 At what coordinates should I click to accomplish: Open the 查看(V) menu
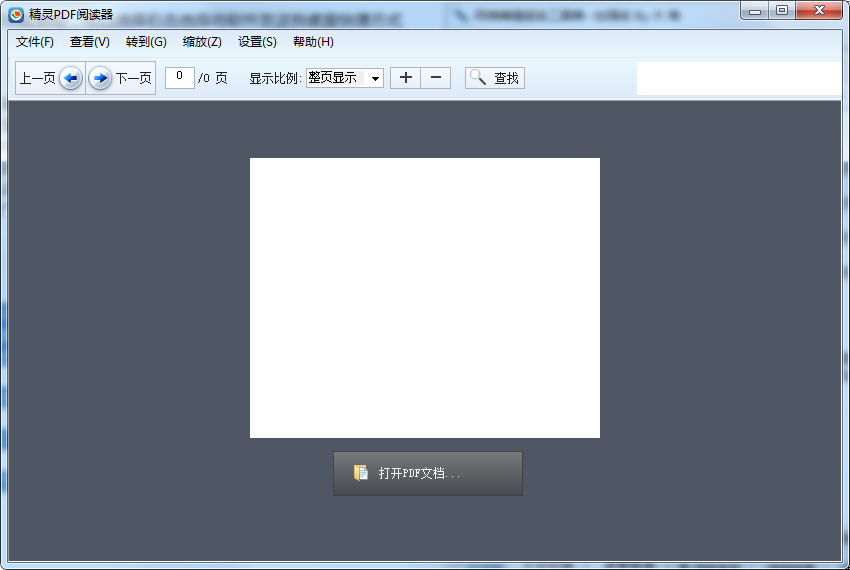click(x=89, y=42)
